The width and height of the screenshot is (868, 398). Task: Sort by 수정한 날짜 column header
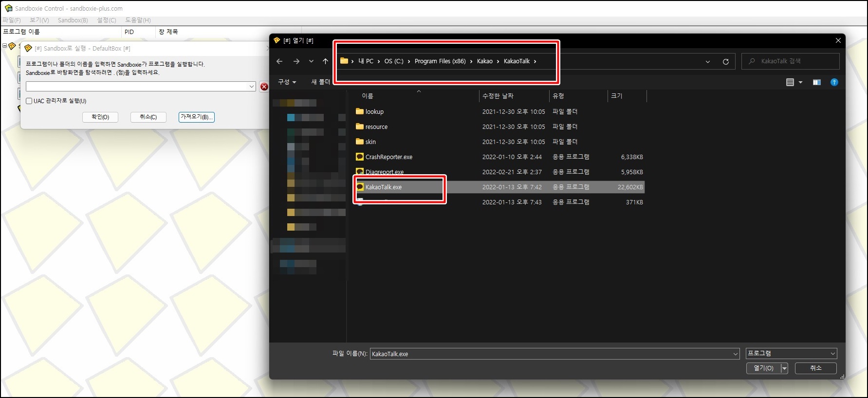click(498, 96)
